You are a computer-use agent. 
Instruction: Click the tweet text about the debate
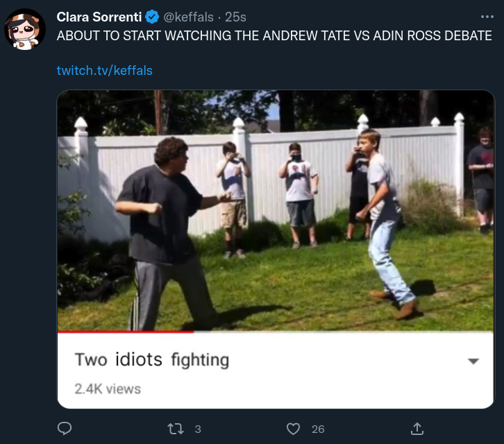pos(274,35)
